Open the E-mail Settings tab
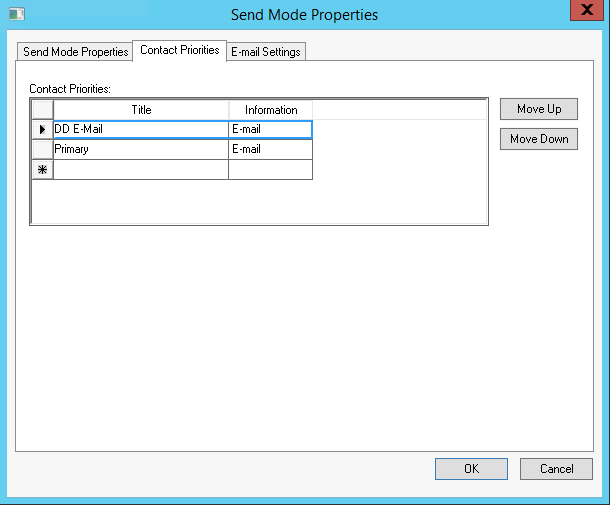This screenshot has height=505, width=610. [266, 52]
